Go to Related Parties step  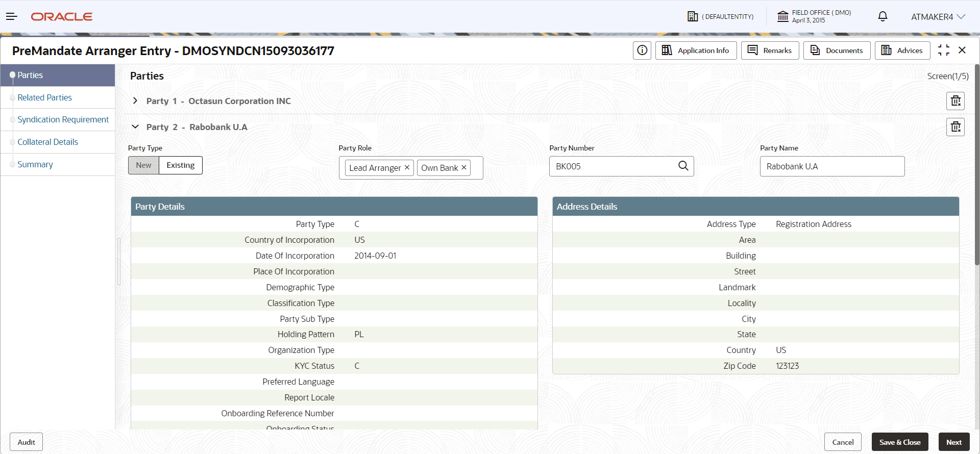(x=44, y=97)
